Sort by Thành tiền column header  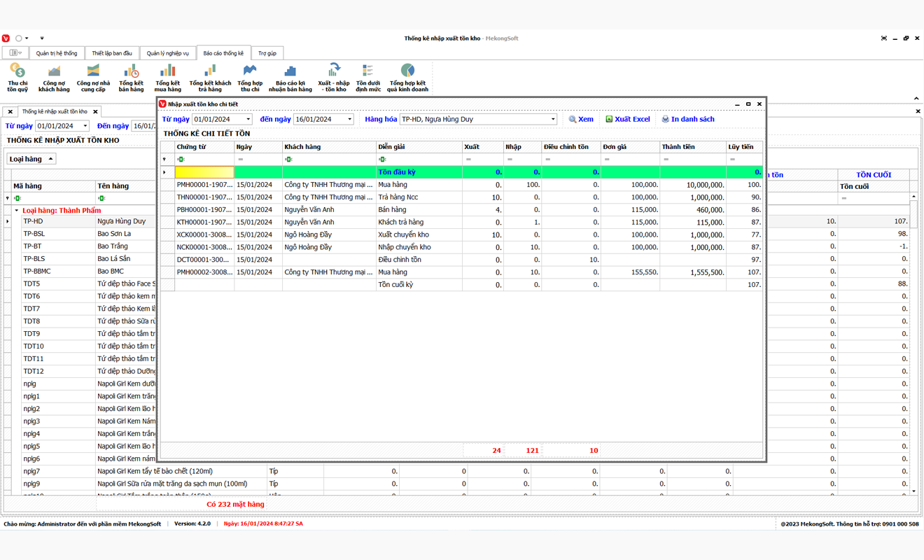693,147
